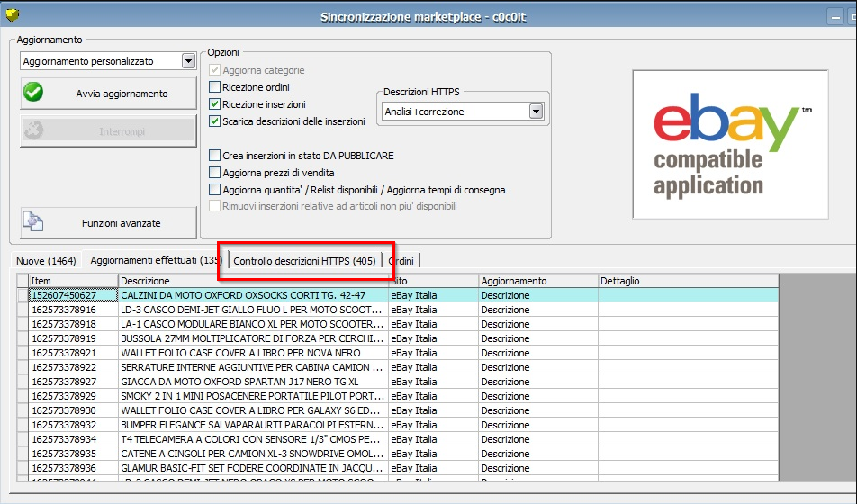Select item cell 162573378935
Viewport: 857px width, 504px height.
point(73,454)
